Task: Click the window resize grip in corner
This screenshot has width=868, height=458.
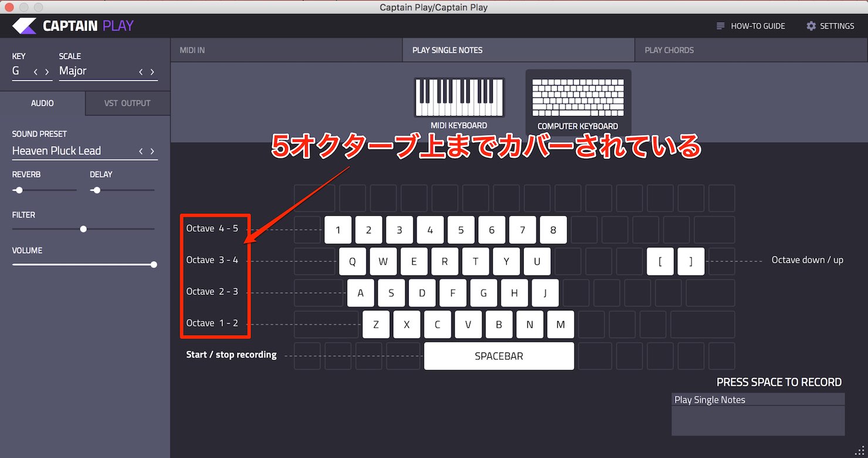Action: coord(861,451)
